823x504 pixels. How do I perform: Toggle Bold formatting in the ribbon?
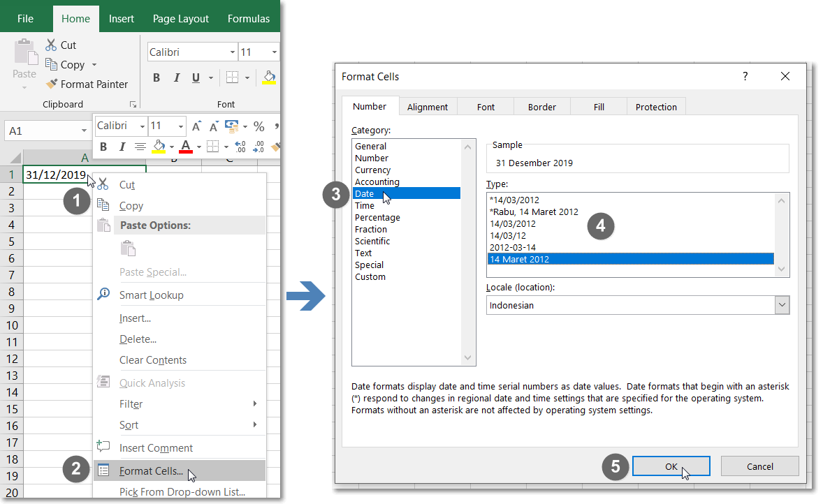(156, 77)
